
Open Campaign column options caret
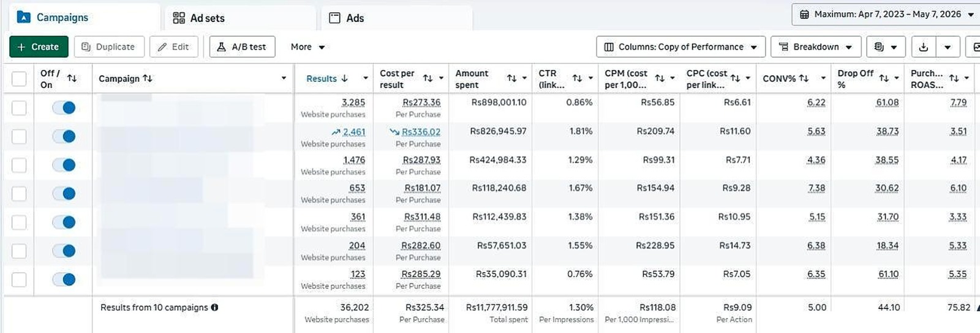point(284,78)
